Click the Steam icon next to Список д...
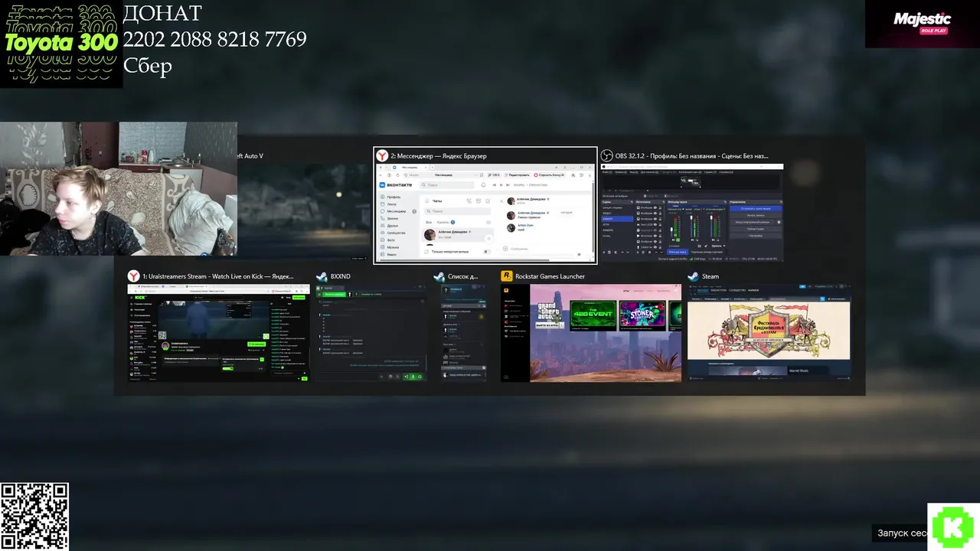Viewport: 980px width, 551px height. coord(439,276)
